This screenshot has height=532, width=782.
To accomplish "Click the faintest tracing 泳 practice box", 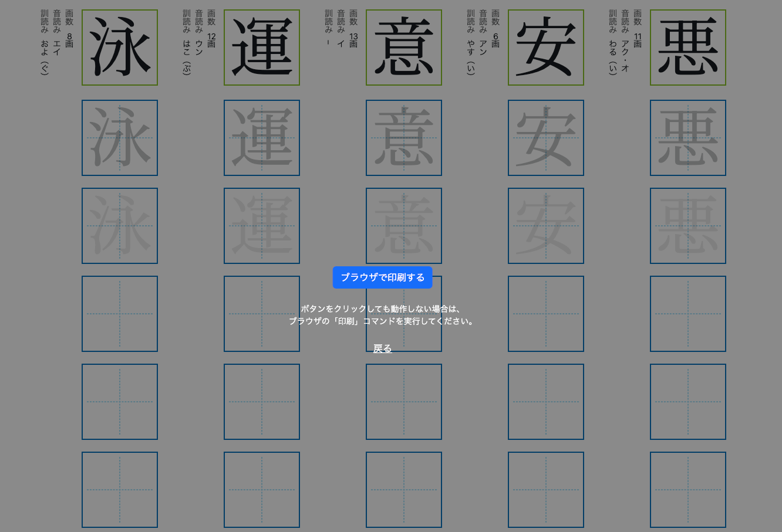I will pyautogui.click(x=120, y=226).
